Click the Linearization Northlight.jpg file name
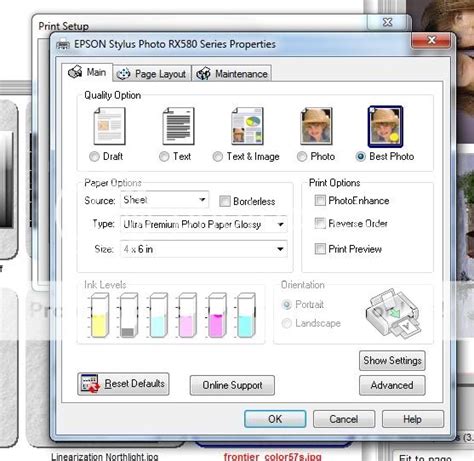 (105, 456)
